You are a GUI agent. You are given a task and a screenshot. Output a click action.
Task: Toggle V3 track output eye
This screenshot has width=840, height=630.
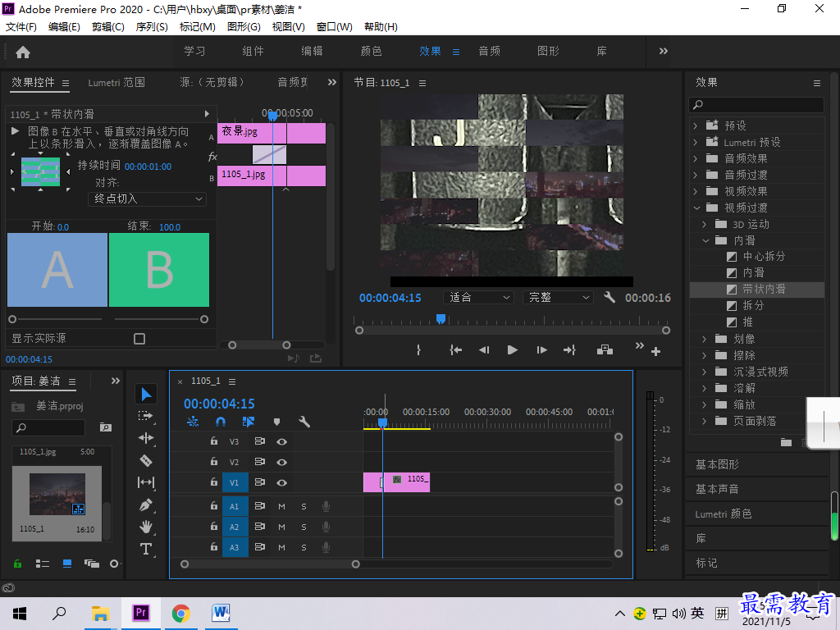point(282,442)
